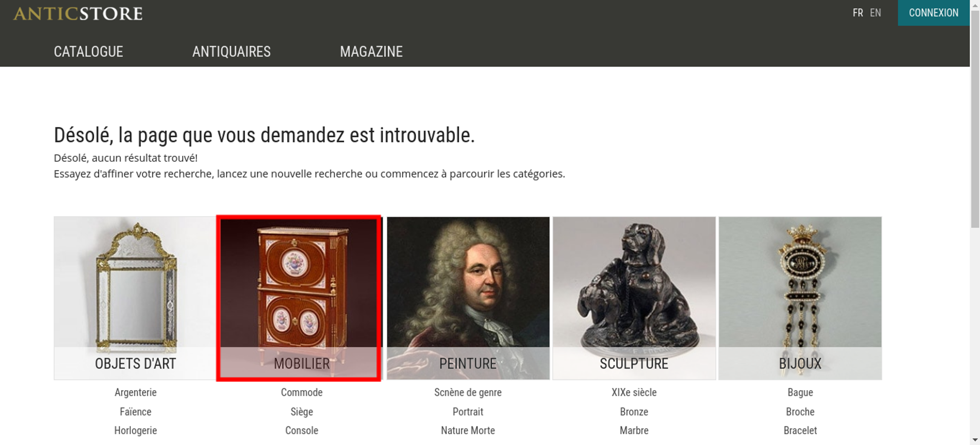Switch language to EN
Screen dimensions: 980x445
pyautogui.click(x=876, y=13)
